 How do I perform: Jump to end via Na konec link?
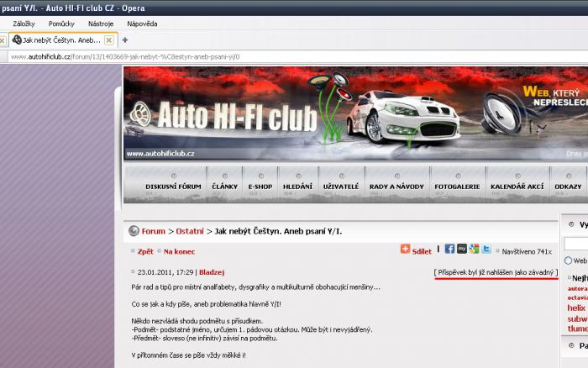(179, 251)
